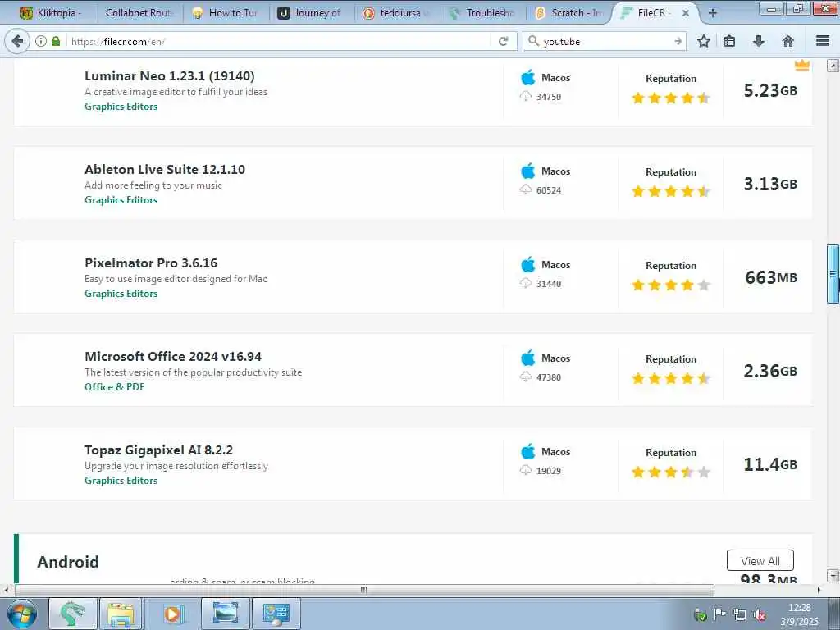Click the green padlock security icon

pyautogui.click(x=56, y=41)
